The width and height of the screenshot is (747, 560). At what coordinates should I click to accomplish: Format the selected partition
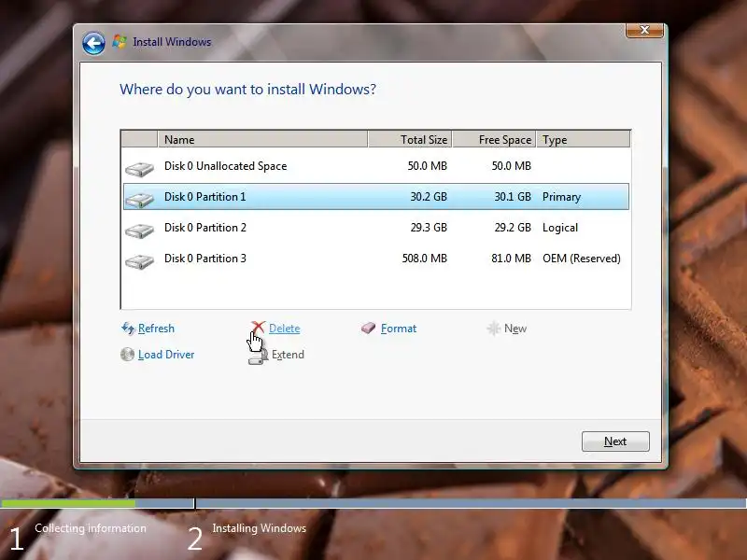point(399,329)
